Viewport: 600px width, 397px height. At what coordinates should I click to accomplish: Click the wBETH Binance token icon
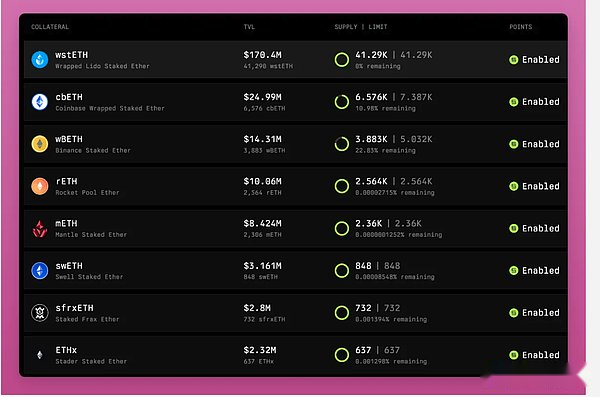pos(40,144)
